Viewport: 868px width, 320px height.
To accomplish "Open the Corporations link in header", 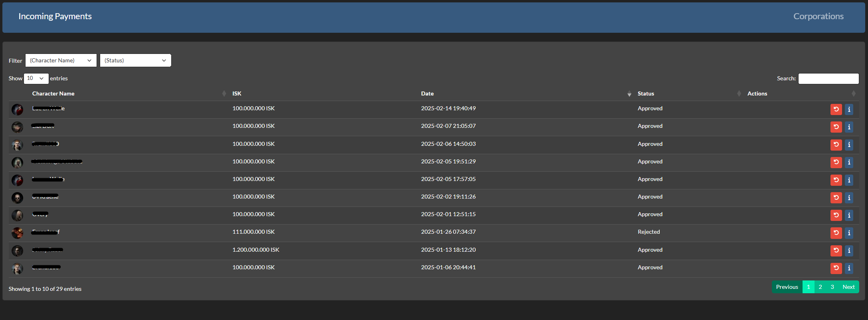I will (x=818, y=16).
